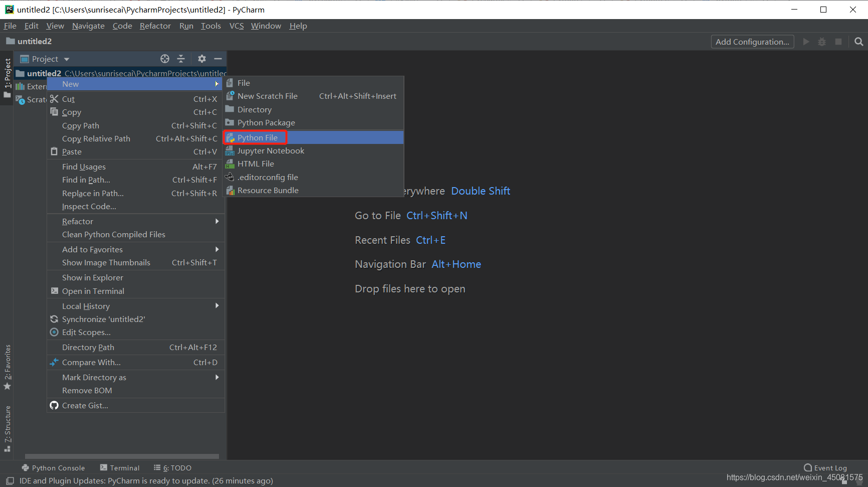
Task: Toggle the 2: Favorites side tab
Action: 7,367
